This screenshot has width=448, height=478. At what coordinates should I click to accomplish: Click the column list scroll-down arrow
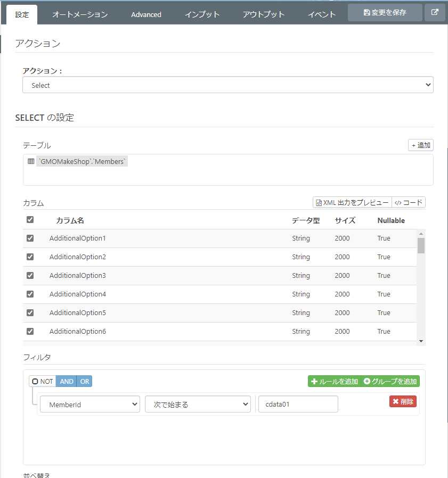point(421,341)
